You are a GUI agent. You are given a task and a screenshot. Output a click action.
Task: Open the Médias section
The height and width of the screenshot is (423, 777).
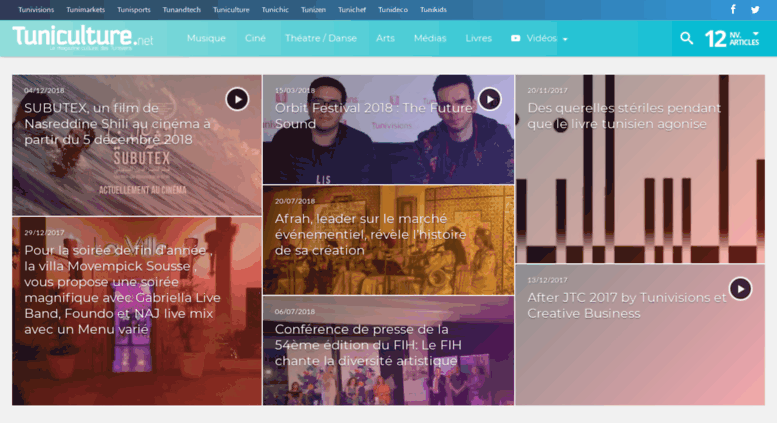pos(430,38)
